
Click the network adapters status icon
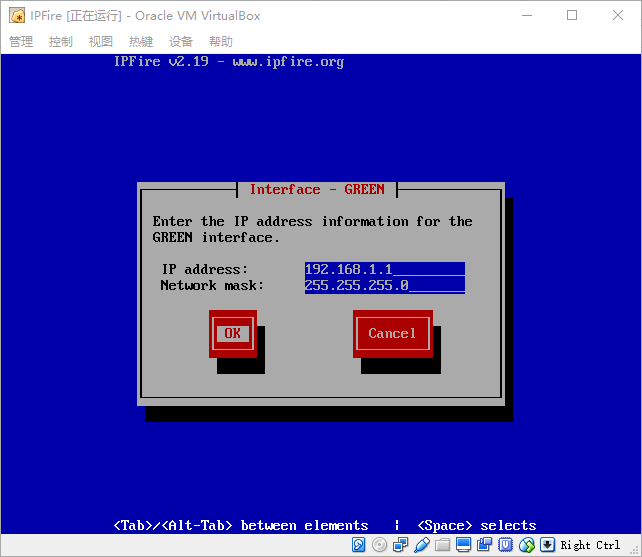[400, 545]
